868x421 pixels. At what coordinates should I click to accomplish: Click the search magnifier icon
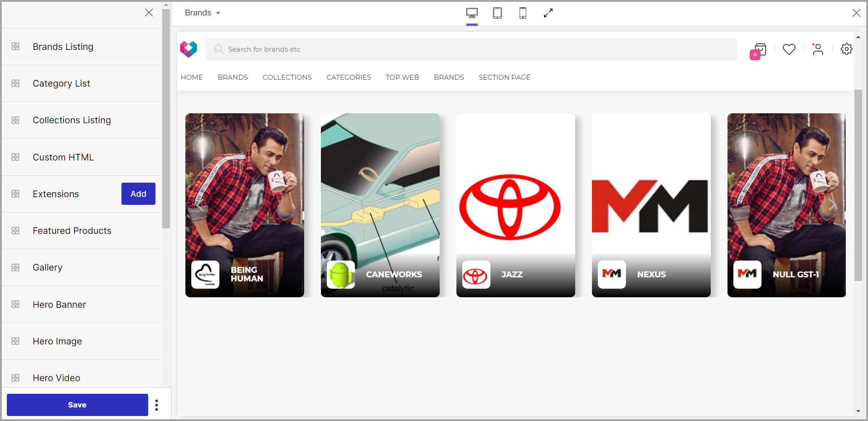(x=219, y=49)
